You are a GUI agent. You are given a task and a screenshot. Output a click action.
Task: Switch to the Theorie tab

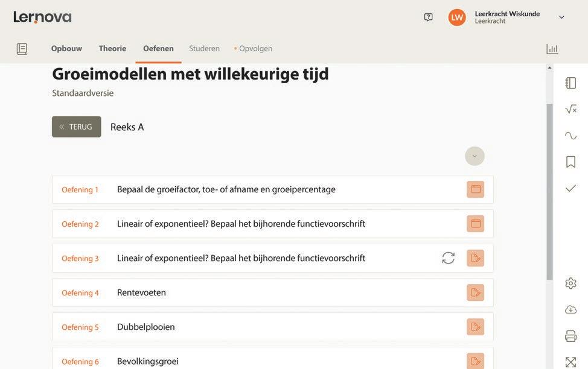point(112,49)
